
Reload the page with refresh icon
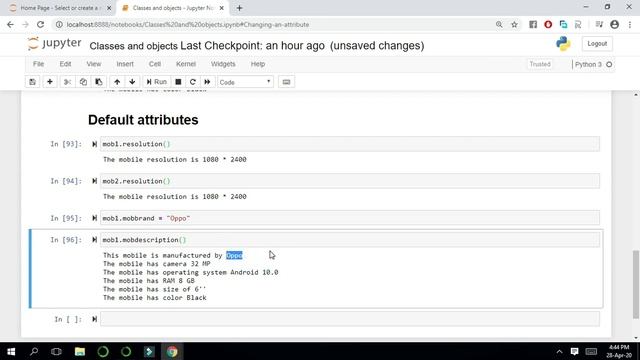tap(40, 24)
